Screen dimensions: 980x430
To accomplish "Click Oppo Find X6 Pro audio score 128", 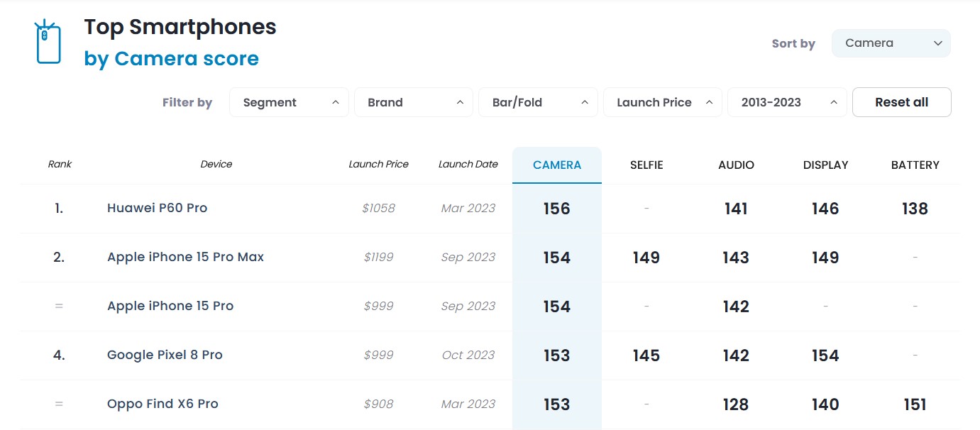I will coord(736,404).
